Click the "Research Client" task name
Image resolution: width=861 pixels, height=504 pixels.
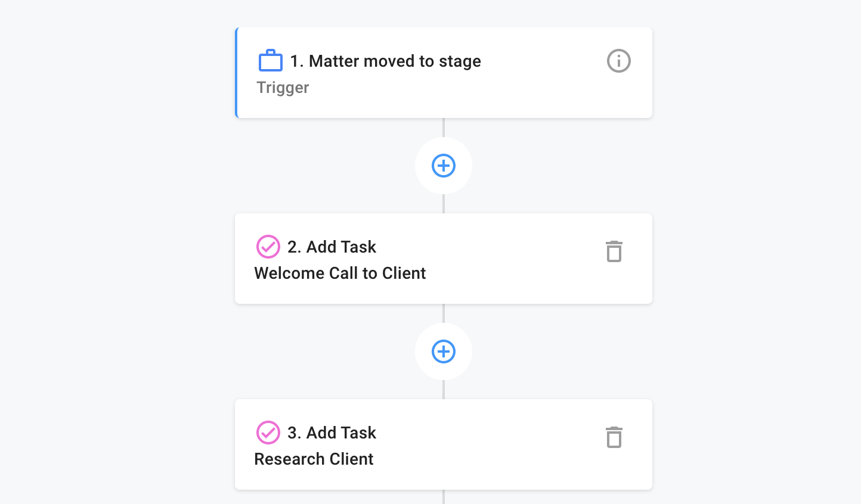point(314,459)
